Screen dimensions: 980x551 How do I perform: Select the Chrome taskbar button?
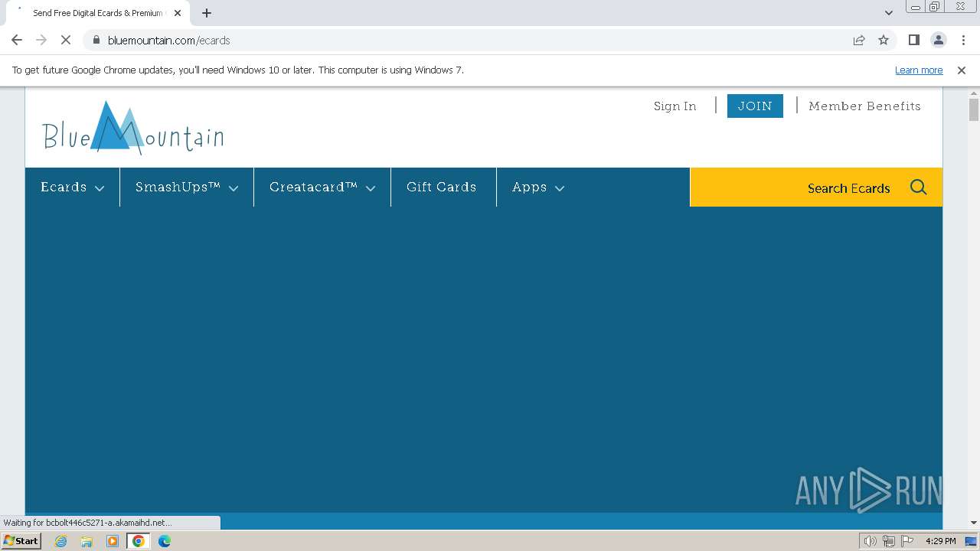tap(139, 541)
